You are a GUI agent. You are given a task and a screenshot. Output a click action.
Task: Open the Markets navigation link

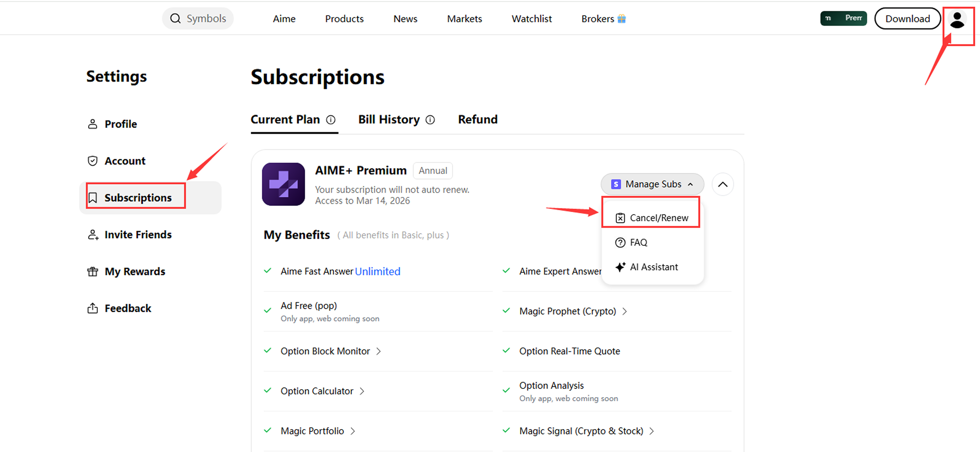(464, 19)
